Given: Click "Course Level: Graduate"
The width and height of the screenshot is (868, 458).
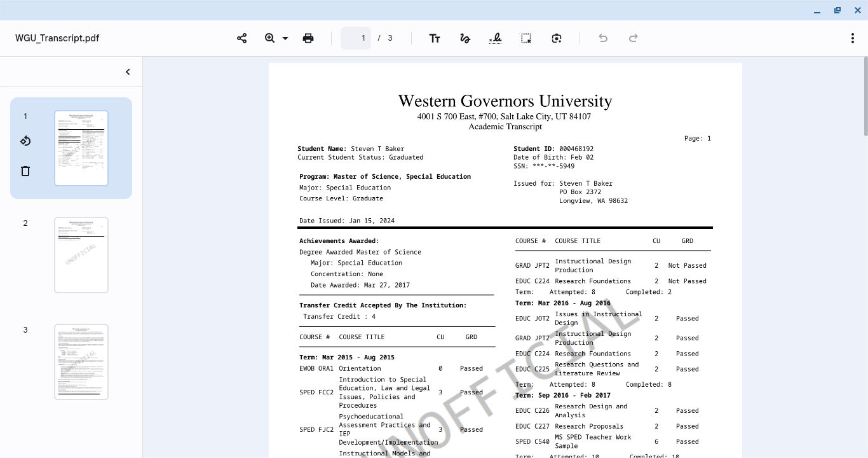Looking at the screenshot, I should tap(341, 198).
